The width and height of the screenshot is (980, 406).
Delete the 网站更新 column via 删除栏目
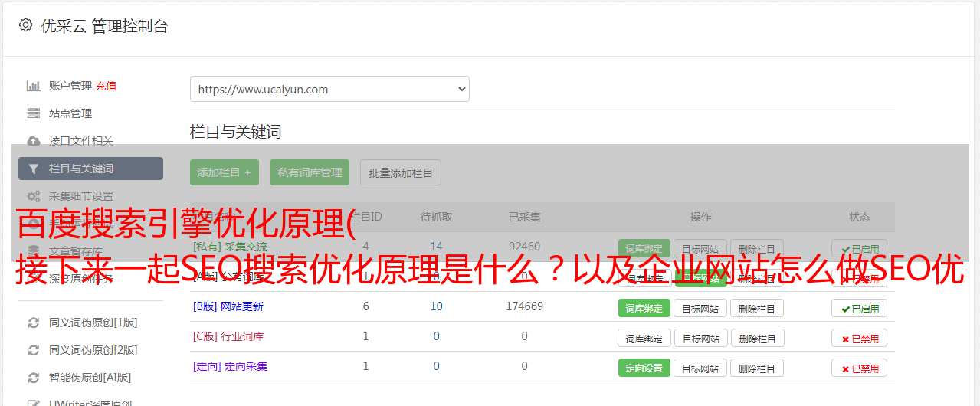point(757,308)
